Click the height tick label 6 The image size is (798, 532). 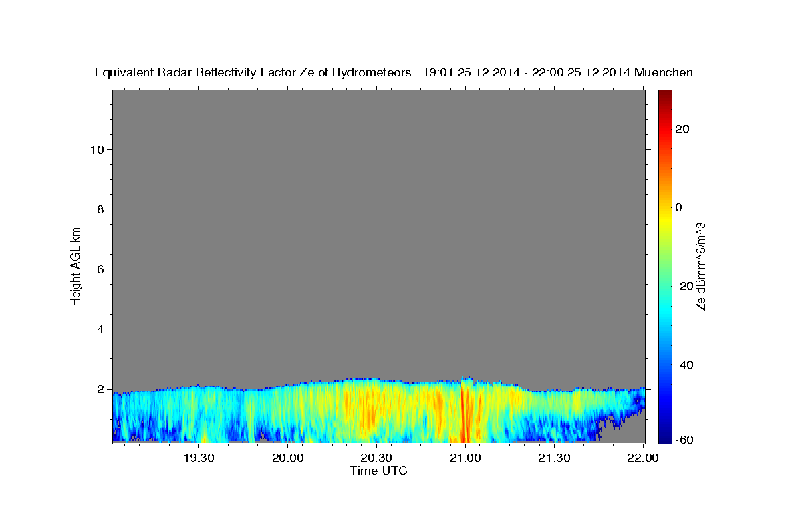tap(100, 269)
